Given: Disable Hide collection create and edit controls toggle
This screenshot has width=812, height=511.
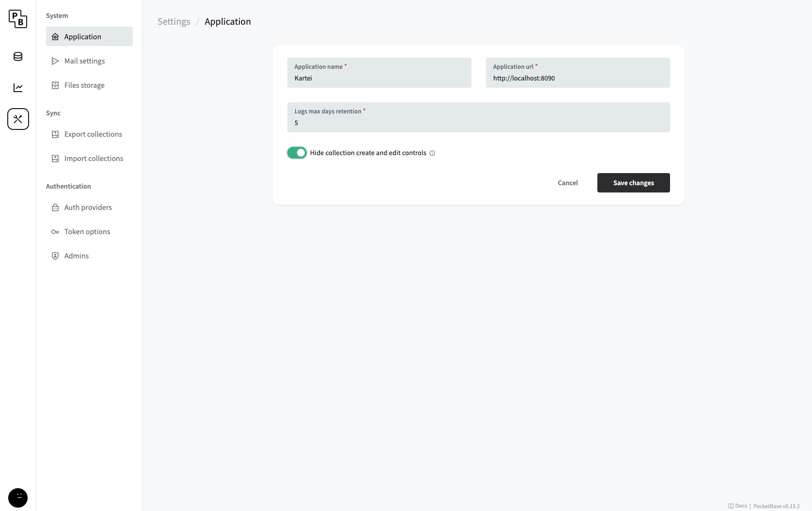Looking at the screenshot, I should [x=297, y=153].
